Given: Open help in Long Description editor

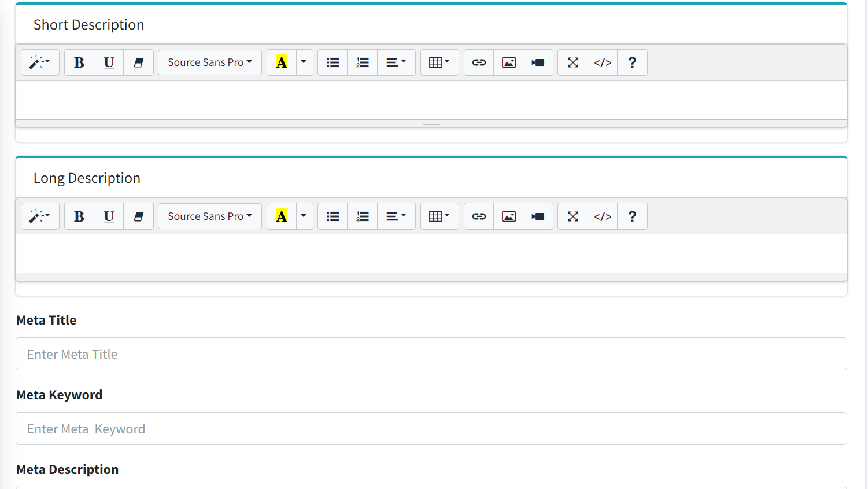Looking at the screenshot, I should coord(632,216).
